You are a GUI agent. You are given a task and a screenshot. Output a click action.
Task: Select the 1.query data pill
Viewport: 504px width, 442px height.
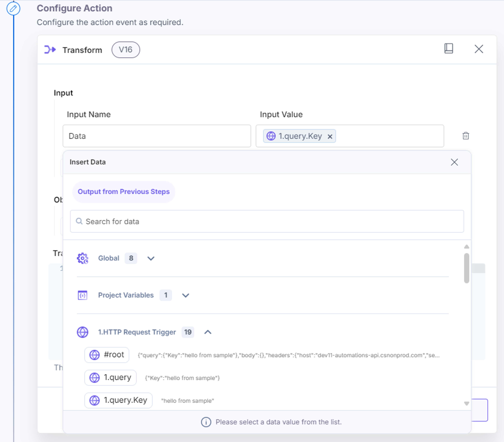point(111,377)
